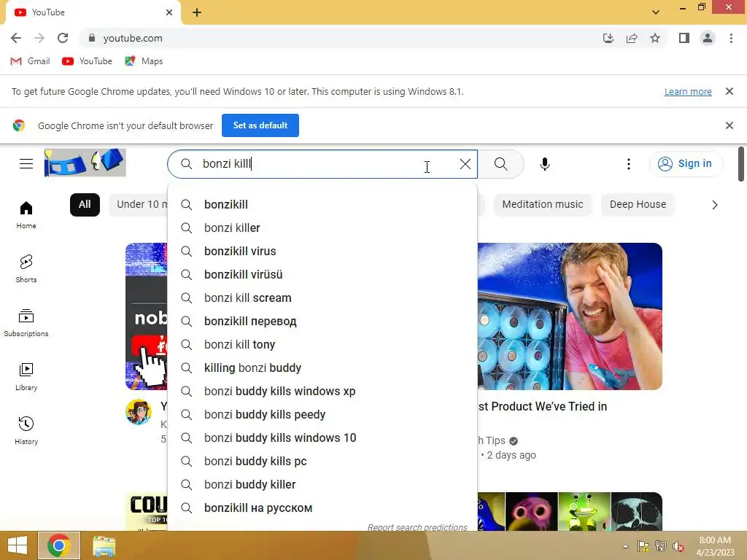Click the YouTube doodle logo
The image size is (747, 560).
point(85,163)
